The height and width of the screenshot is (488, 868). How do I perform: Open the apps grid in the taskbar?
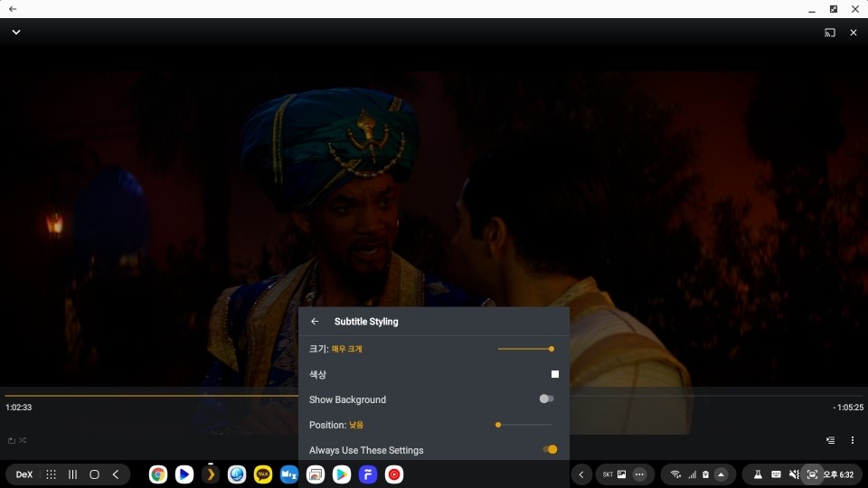[51, 474]
